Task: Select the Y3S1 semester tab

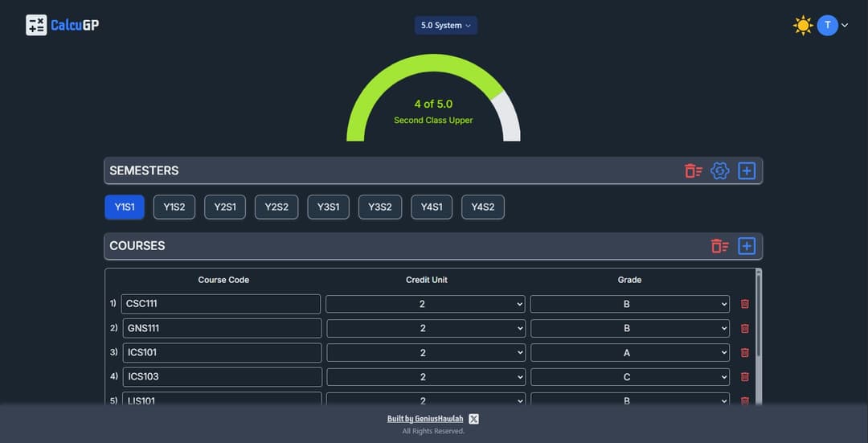Action: click(328, 207)
